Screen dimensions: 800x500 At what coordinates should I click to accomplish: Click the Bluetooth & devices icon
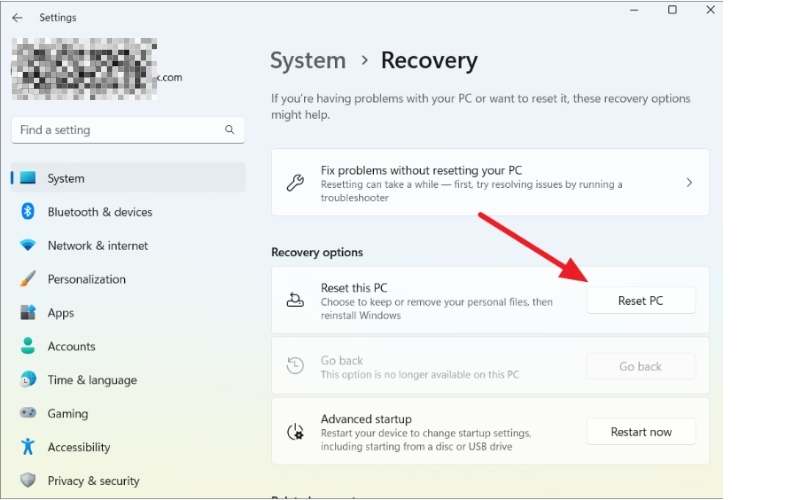point(28,212)
